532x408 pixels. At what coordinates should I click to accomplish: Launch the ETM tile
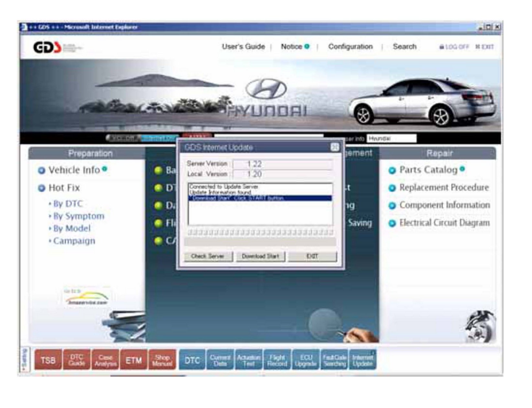click(134, 360)
